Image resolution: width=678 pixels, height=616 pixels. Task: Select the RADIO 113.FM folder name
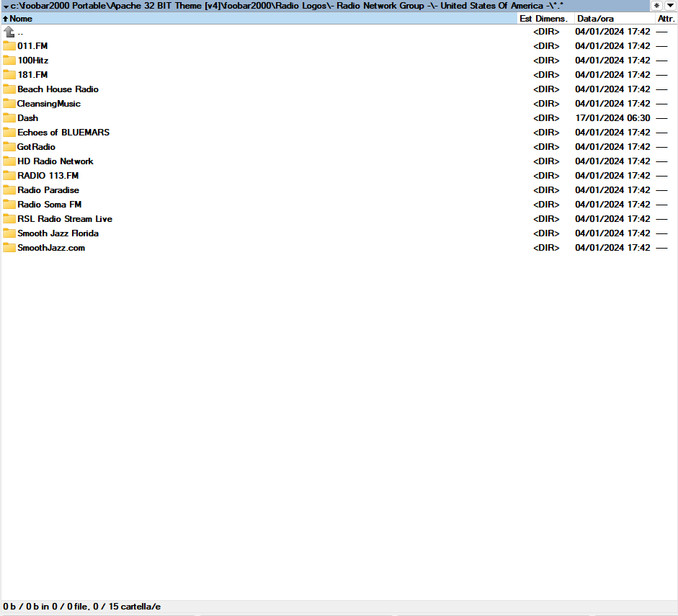[x=48, y=176]
